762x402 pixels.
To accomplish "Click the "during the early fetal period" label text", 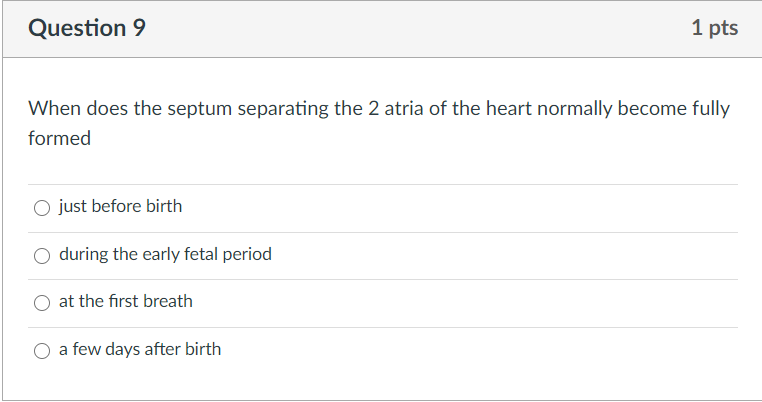I will [x=165, y=254].
